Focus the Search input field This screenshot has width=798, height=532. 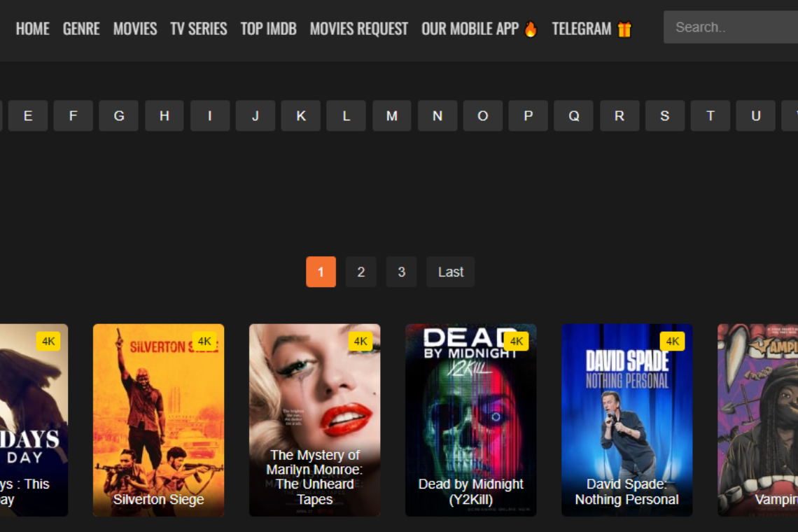pyautogui.click(x=731, y=27)
